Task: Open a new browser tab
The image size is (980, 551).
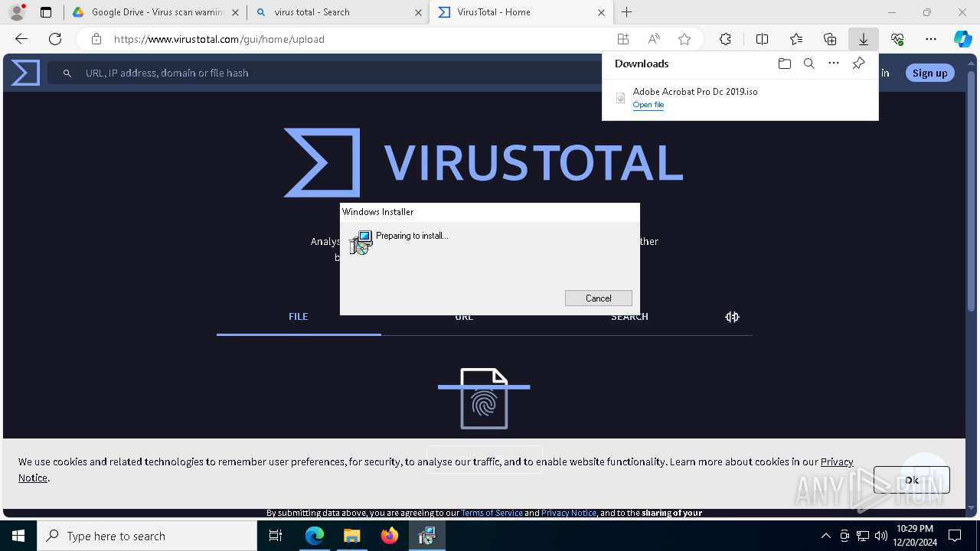Action: pyautogui.click(x=627, y=12)
